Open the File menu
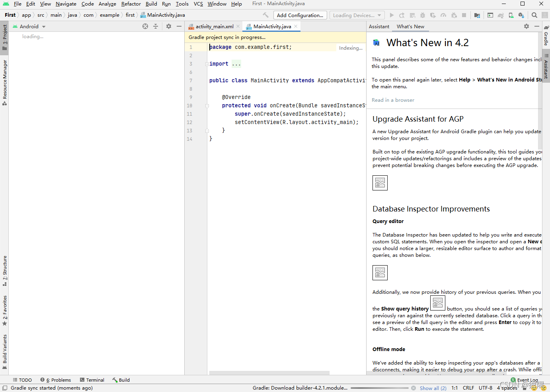The image size is (550, 392). (x=18, y=4)
